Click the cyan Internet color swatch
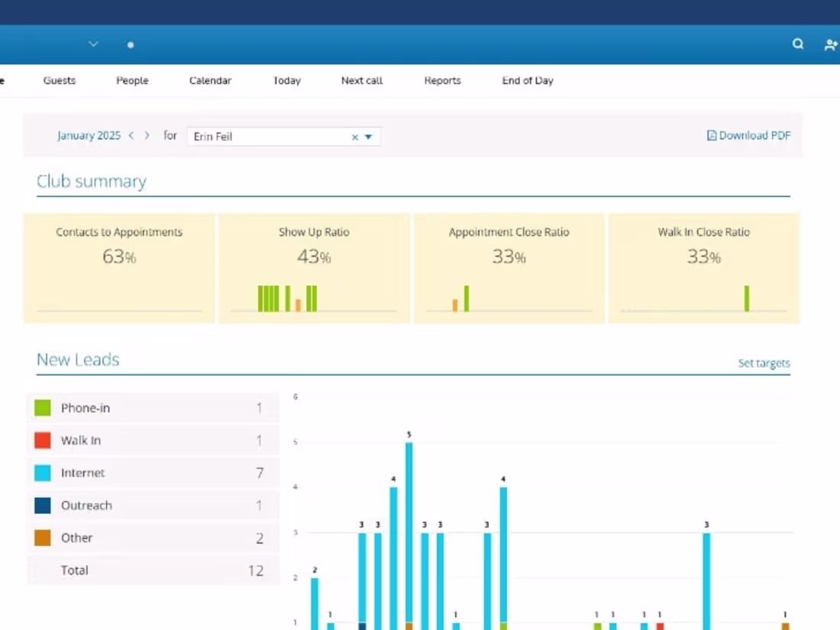The width and height of the screenshot is (840, 630). (43, 473)
